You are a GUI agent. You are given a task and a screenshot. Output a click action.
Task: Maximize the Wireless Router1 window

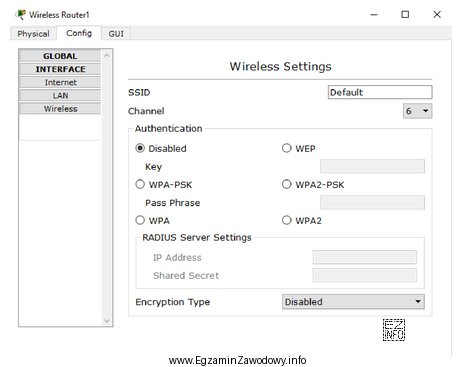(405, 14)
